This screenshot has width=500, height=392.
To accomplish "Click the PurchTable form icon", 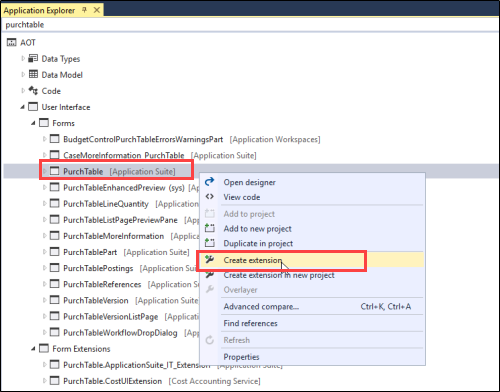I will [54, 171].
